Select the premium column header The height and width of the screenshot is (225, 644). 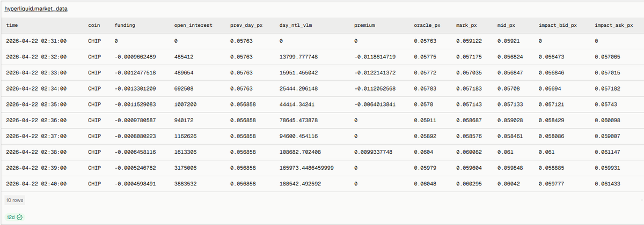[x=365, y=25]
